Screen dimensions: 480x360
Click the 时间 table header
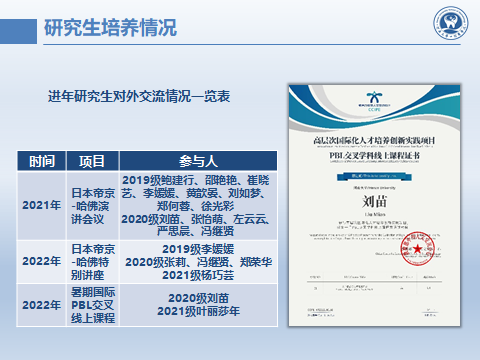(x=42, y=161)
